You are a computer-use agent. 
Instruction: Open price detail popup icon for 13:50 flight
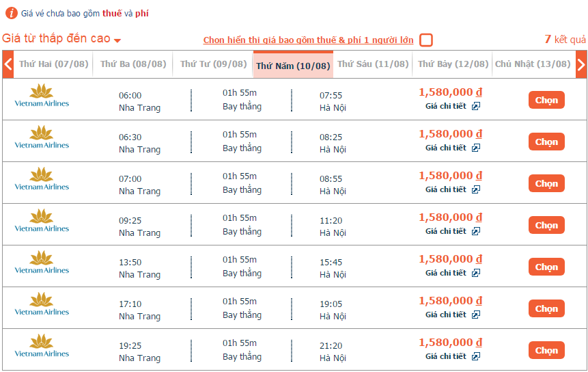pyautogui.click(x=476, y=273)
